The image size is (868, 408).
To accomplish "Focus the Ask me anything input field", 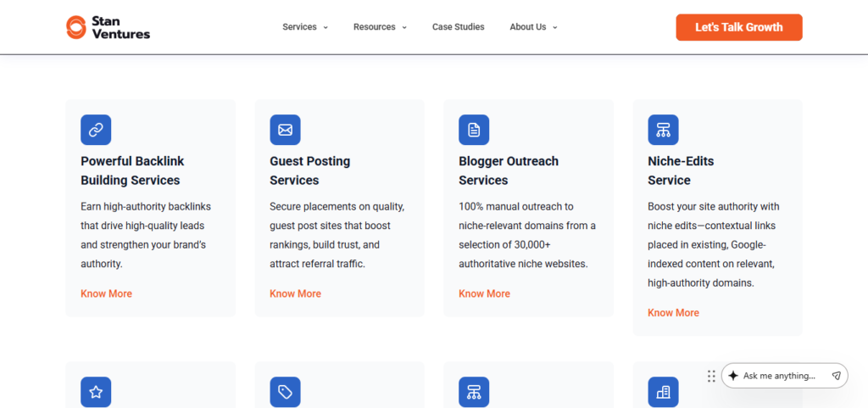I will coord(780,376).
